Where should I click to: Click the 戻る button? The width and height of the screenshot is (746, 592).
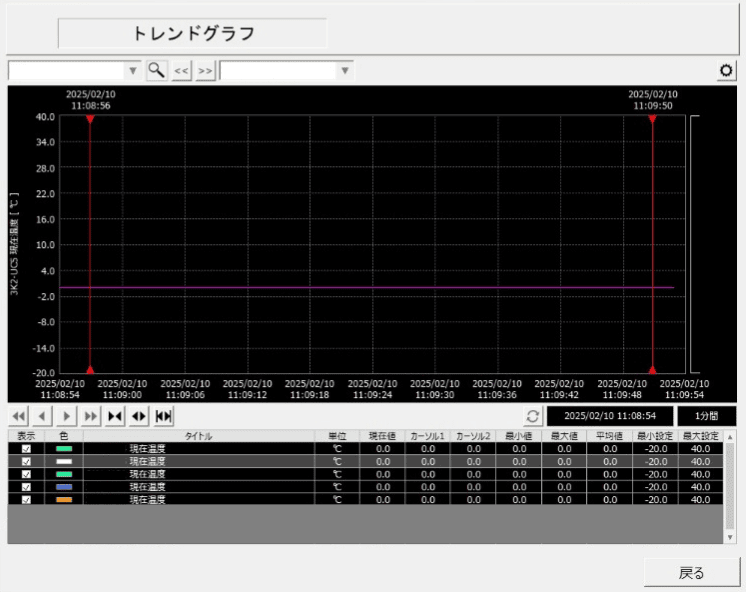(691, 573)
